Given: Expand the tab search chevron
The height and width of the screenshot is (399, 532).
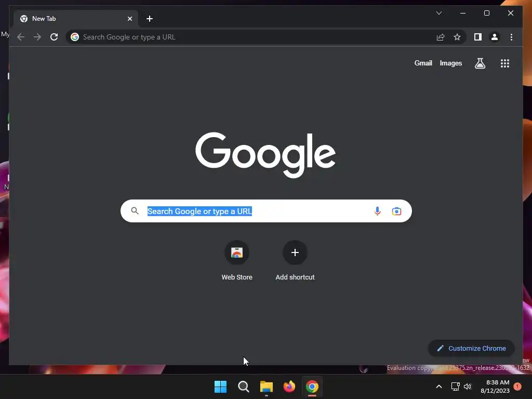Looking at the screenshot, I should point(438,13).
